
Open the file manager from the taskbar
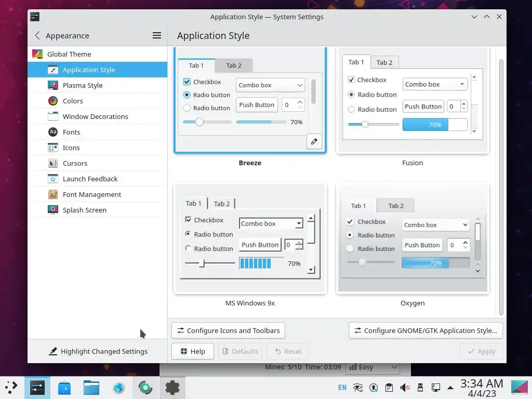[91, 388]
